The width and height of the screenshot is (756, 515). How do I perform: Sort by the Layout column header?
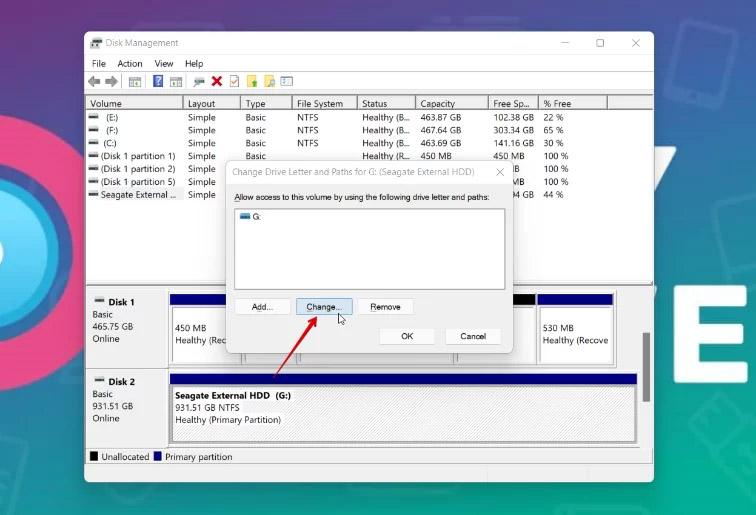(212, 103)
